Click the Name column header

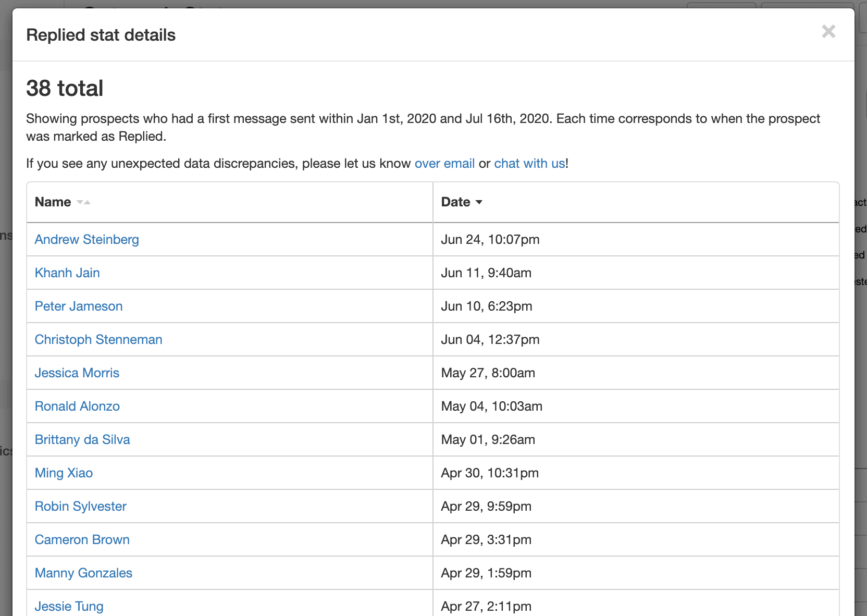[x=53, y=202]
